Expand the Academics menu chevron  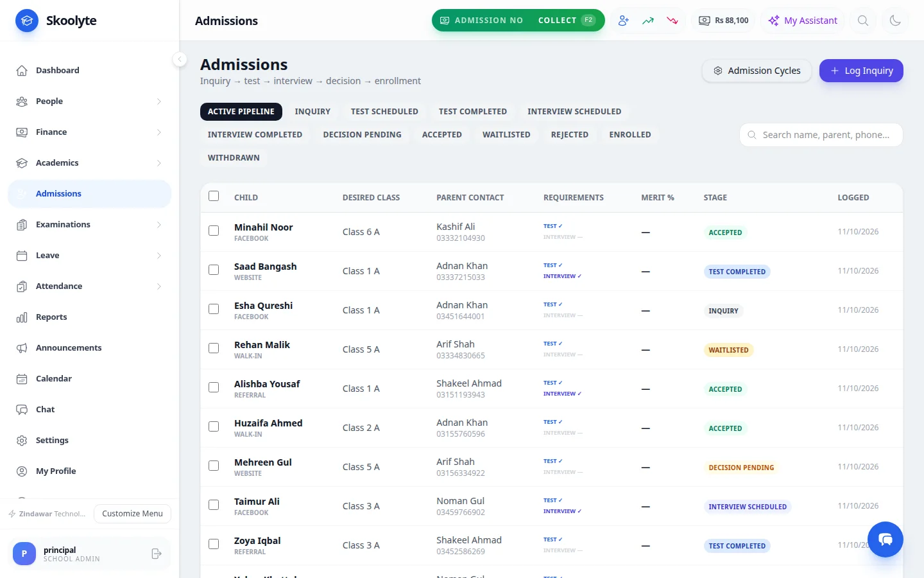159,163
